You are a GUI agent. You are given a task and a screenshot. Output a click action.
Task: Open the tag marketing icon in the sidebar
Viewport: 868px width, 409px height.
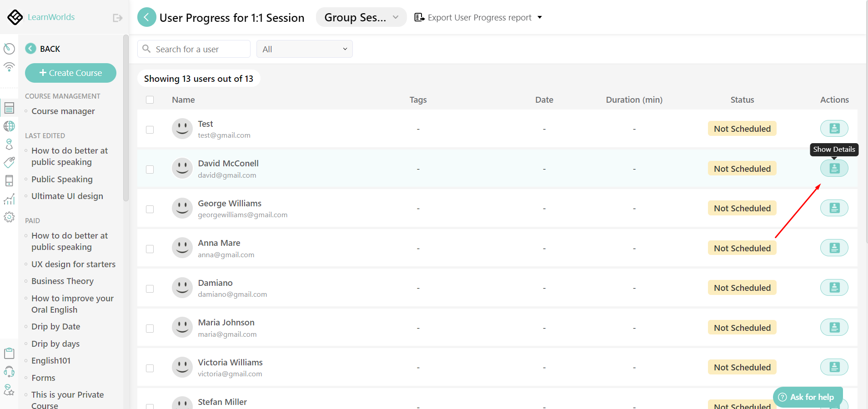9,162
